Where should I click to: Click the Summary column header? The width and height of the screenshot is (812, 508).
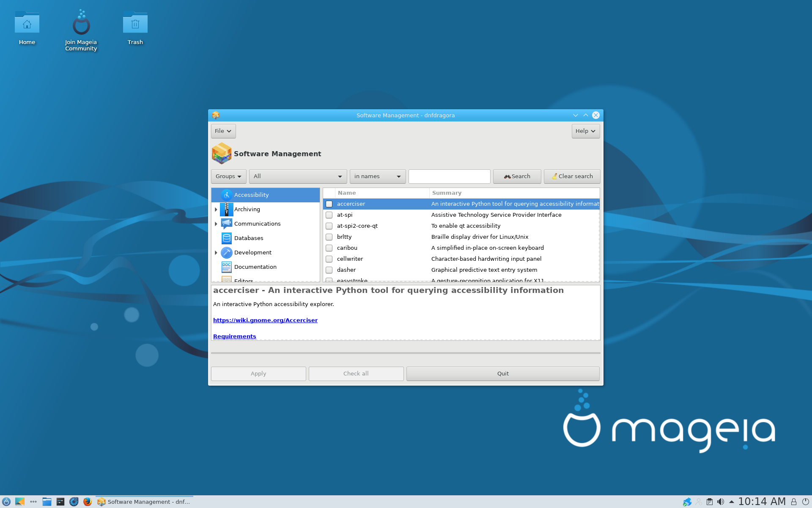pos(514,193)
